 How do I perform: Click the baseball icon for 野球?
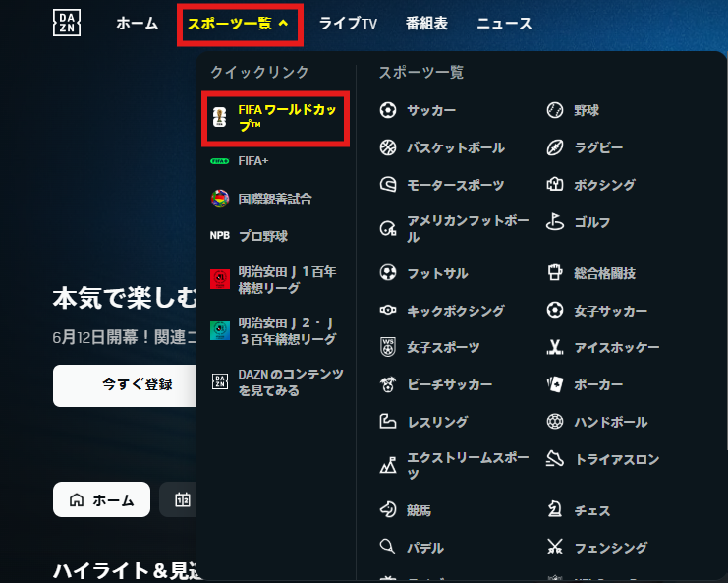pyautogui.click(x=555, y=110)
